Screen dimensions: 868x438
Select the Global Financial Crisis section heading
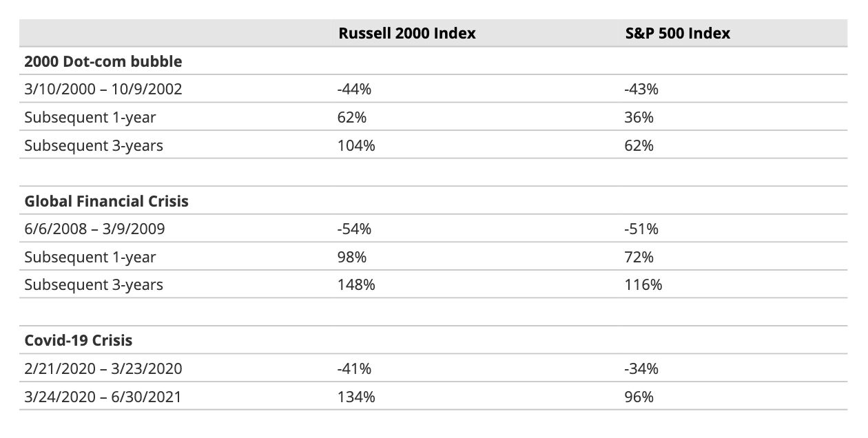click(106, 201)
